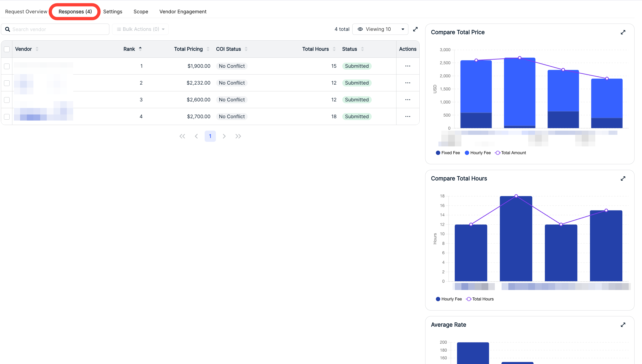Image resolution: width=642 pixels, height=364 pixels.
Task: Open the Bulk Actions dropdown
Action: point(140,29)
